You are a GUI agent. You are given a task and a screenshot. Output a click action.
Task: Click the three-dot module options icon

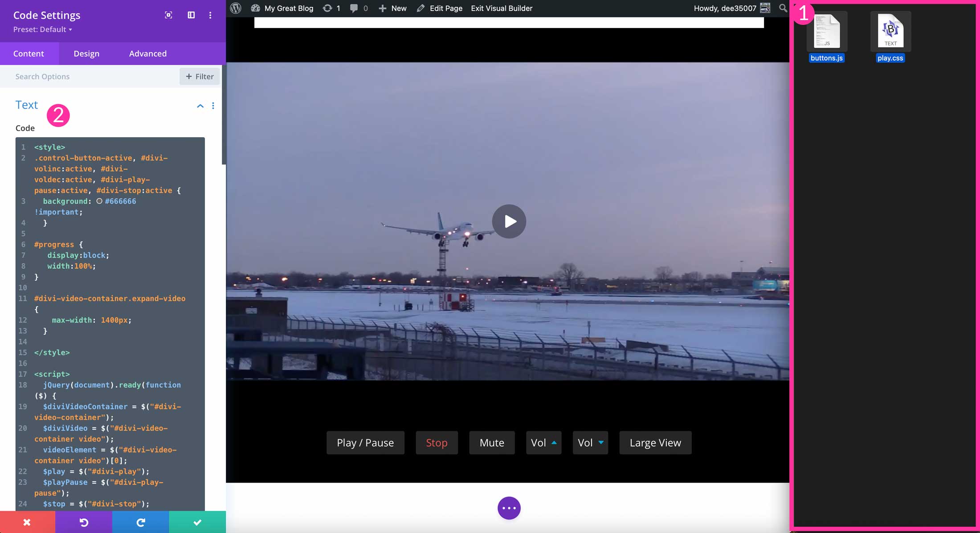pos(212,106)
